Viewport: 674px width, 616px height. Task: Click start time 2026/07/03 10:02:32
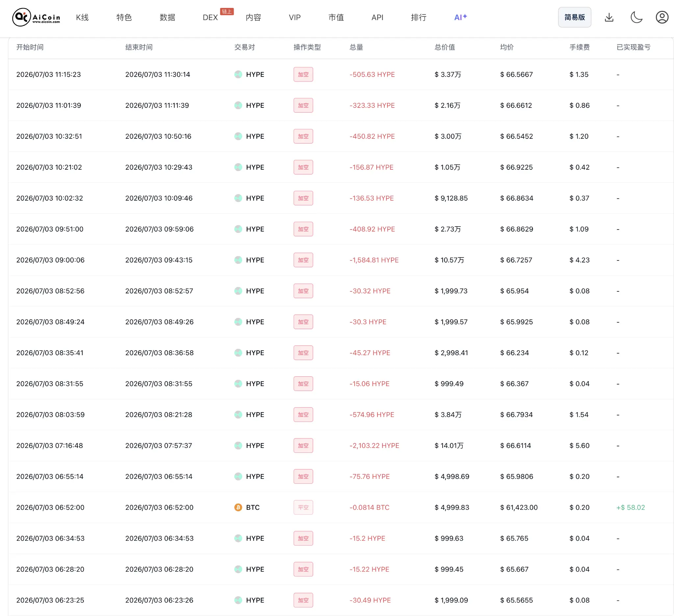49,198
